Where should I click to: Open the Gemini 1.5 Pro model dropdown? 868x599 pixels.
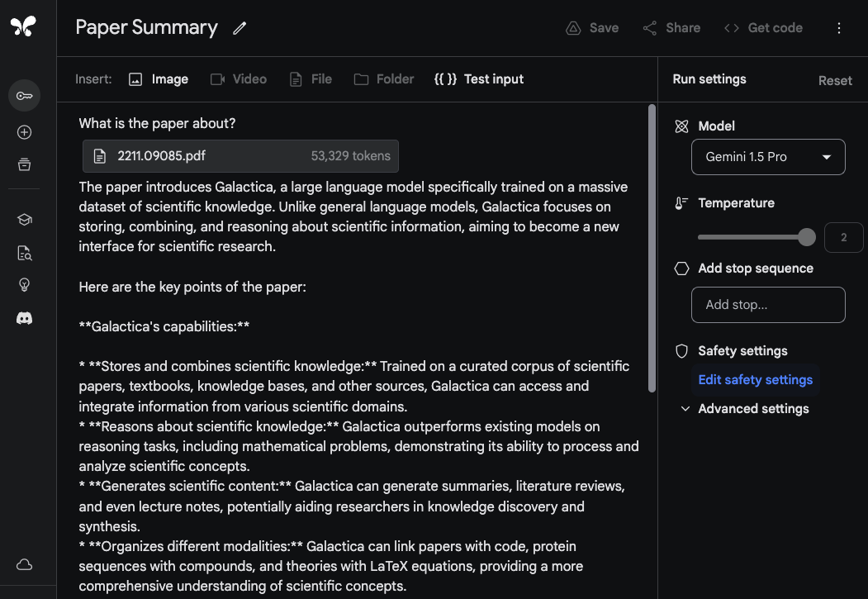coord(767,157)
